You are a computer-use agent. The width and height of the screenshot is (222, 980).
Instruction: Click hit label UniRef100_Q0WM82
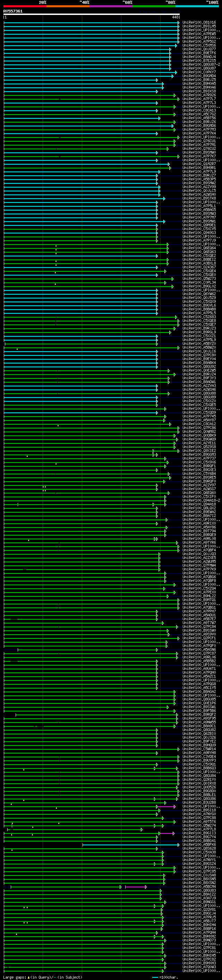coord(199,431)
